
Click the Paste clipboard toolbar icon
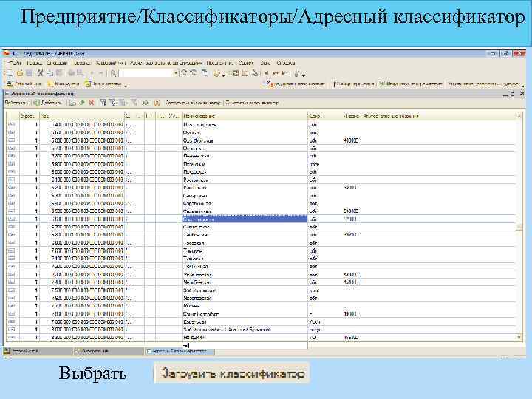point(60,73)
